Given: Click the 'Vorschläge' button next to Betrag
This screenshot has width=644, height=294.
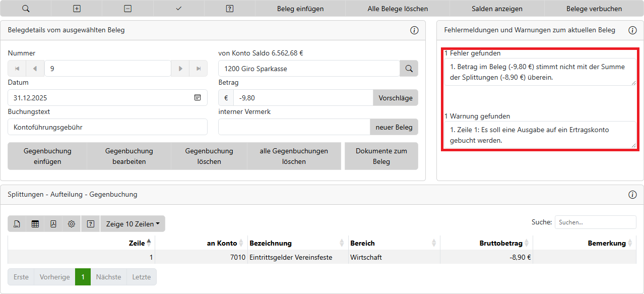Looking at the screenshot, I should tap(395, 98).
